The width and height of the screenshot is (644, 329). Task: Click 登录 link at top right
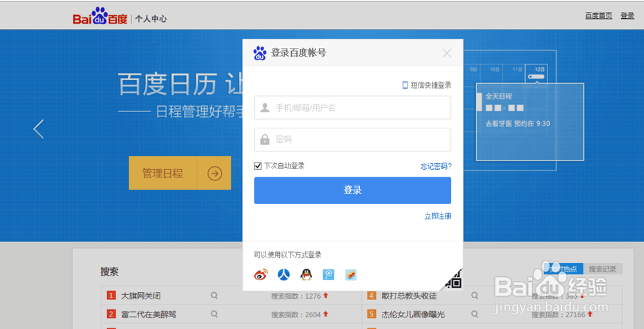pos(627,16)
